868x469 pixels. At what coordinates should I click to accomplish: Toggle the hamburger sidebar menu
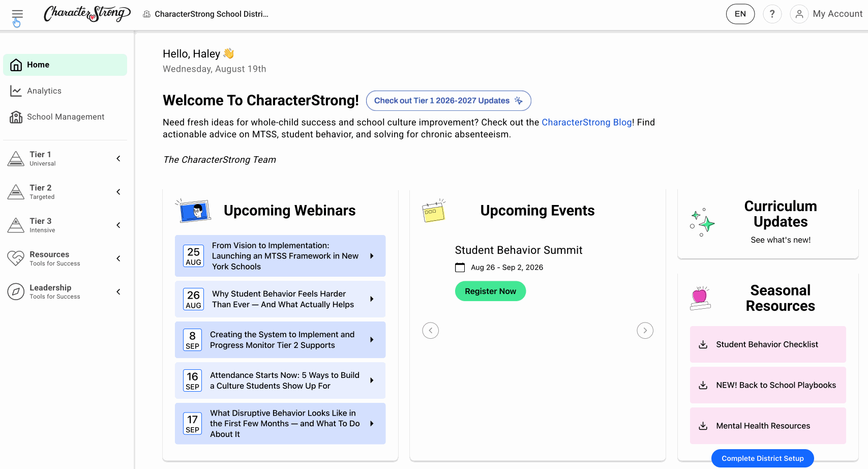pos(17,14)
